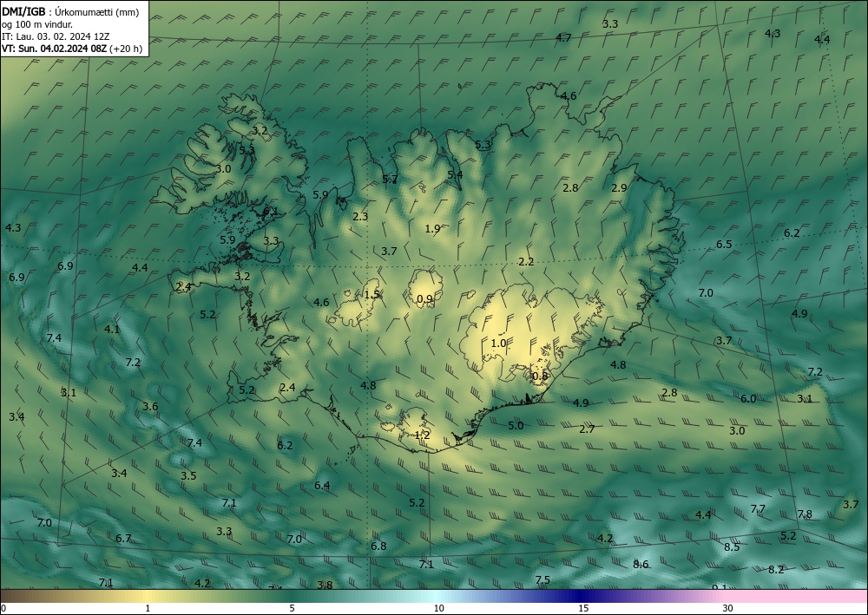
Task: Click the 3.5 value on the map
Action: [x=188, y=475]
